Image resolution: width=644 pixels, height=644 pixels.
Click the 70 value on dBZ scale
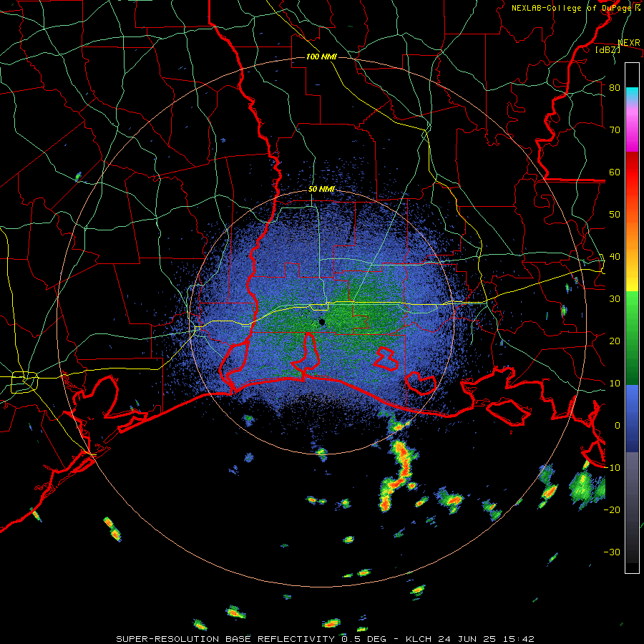pos(615,130)
